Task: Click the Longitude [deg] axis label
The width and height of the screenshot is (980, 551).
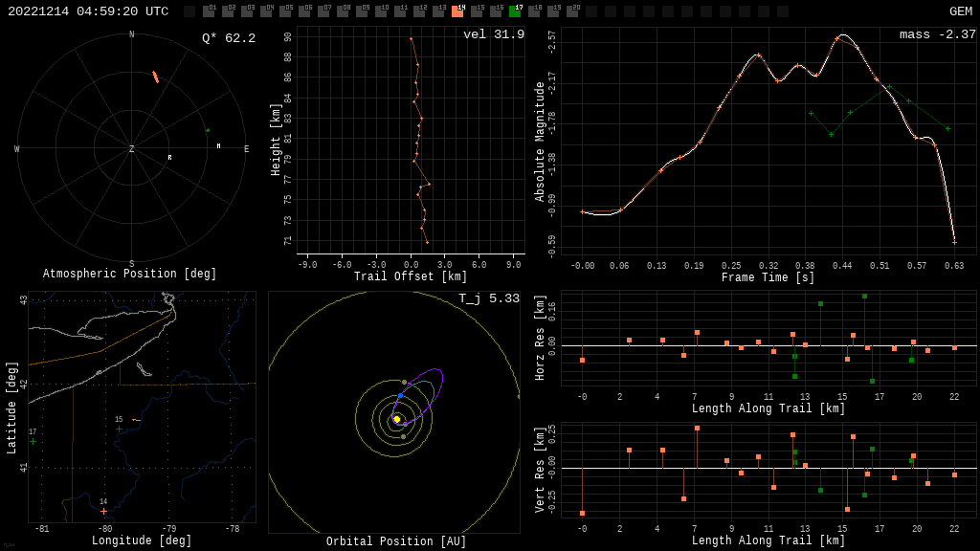Action: 142,540
